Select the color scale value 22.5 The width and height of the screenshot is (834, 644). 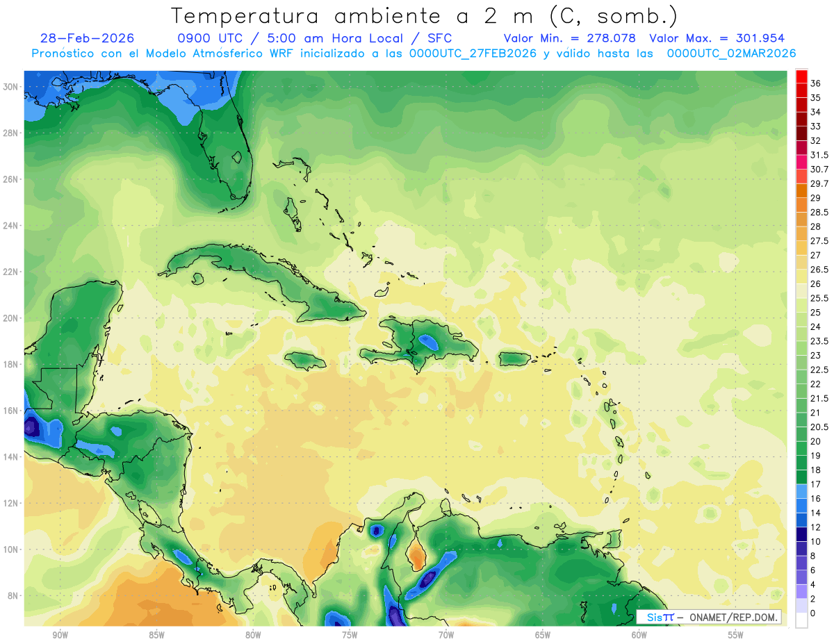[x=819, y=370]
